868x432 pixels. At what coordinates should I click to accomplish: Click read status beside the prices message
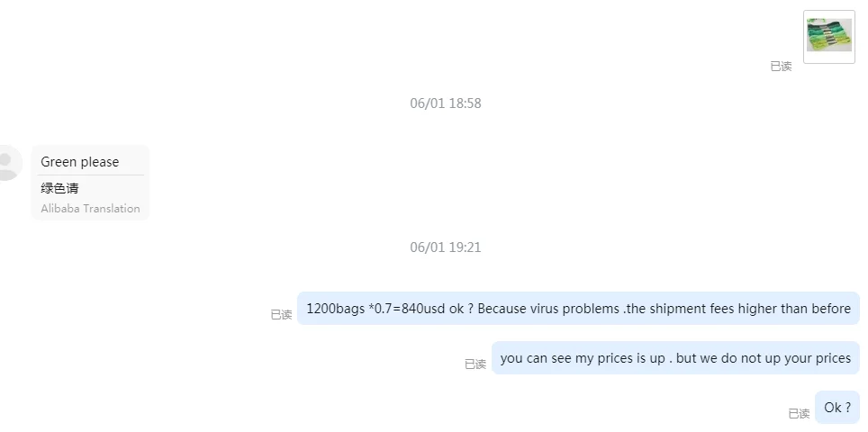(x=475, y=364)
